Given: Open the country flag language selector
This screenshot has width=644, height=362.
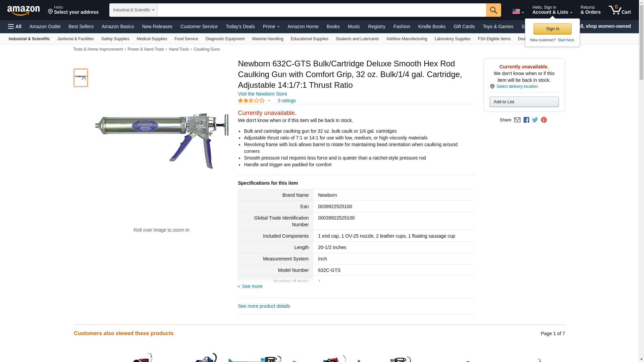Looking at the screenshot, I should coord(518,12).
